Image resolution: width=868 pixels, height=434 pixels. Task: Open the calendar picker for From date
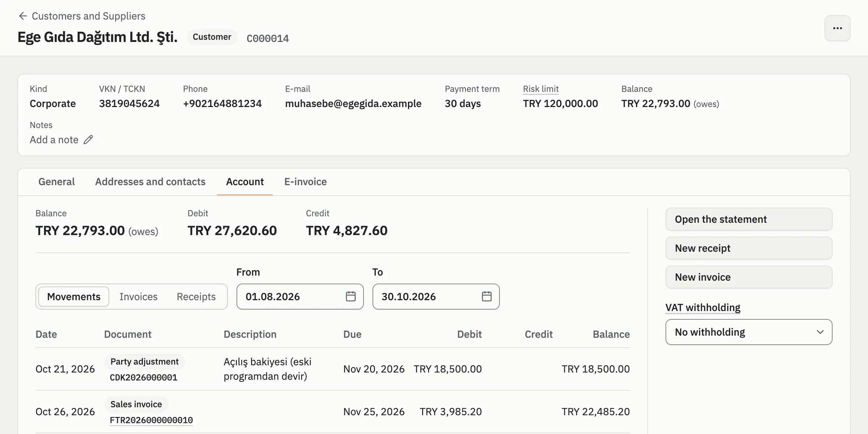350,297
